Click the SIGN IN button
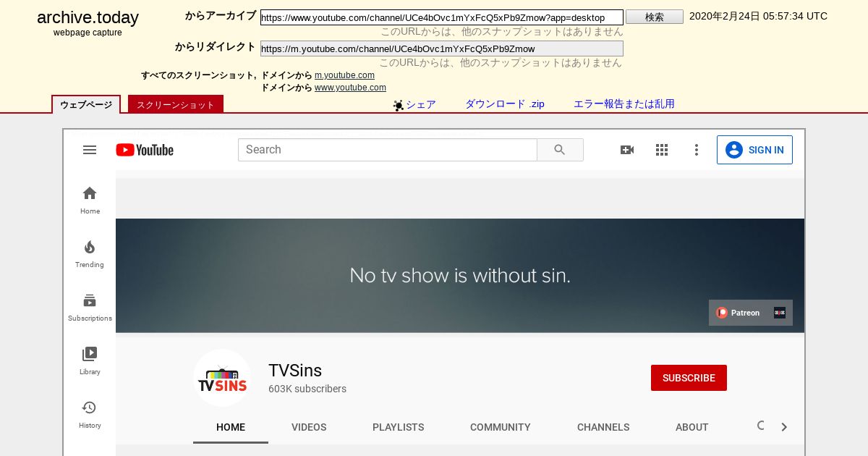The height and width of the screenshot is (456, 868). (754, 150)
